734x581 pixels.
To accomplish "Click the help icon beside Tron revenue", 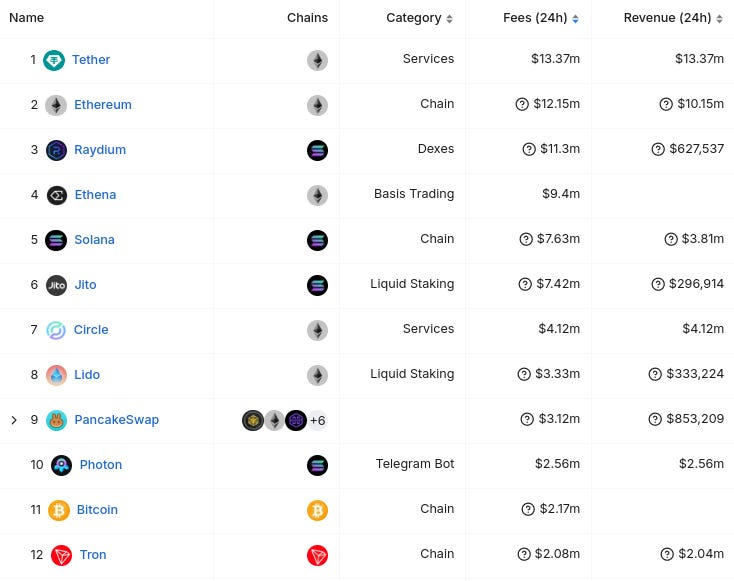I will click(x=667, y=554).
